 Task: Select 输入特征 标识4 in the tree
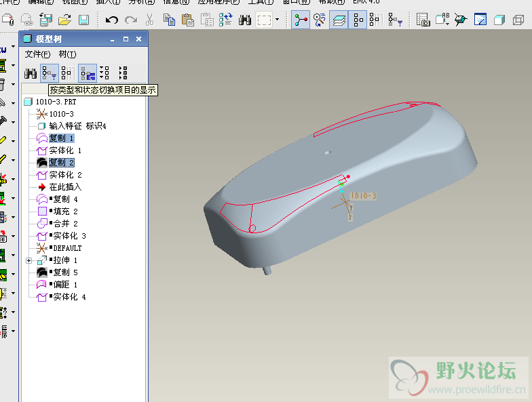click(72, 126)
